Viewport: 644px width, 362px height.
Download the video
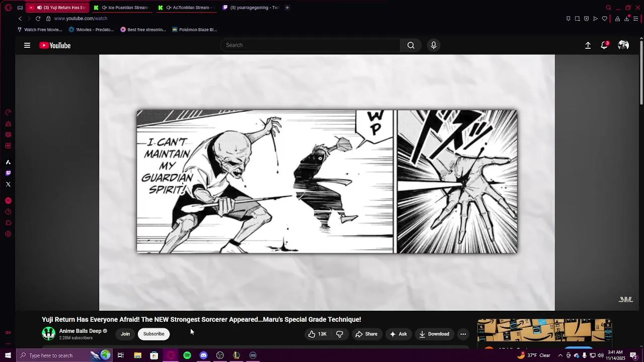(x=434, y=334)
